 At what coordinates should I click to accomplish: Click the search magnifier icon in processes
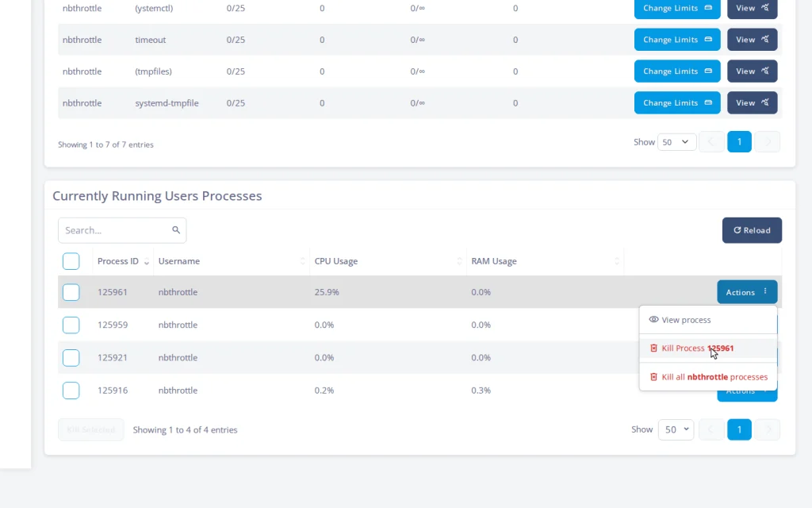tap(176, 229)
